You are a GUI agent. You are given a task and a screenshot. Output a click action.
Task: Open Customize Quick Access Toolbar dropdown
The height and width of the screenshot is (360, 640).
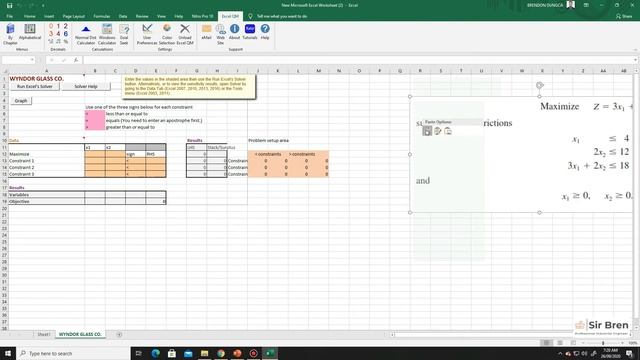43,5
